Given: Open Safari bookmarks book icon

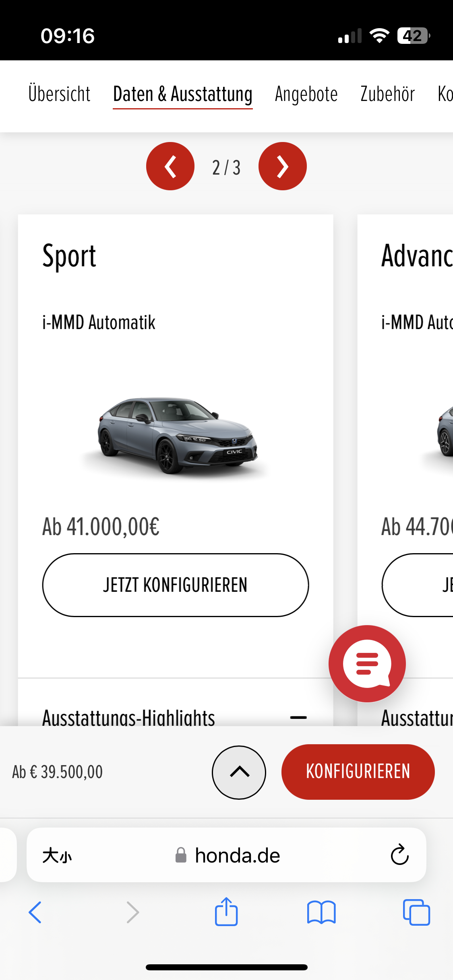Looking at the screenshot, I should 321,912.
